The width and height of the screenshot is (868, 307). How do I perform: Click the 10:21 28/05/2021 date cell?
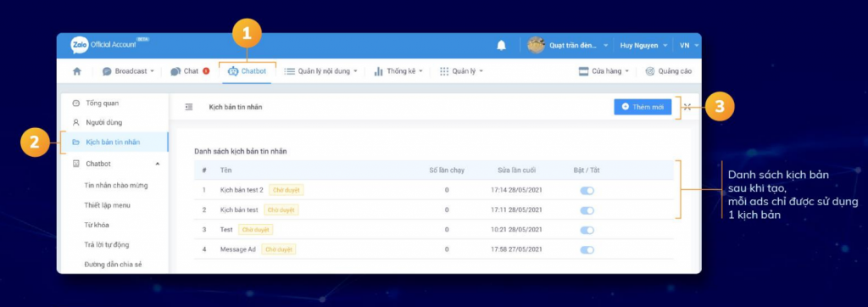click(x=516, y=230)
